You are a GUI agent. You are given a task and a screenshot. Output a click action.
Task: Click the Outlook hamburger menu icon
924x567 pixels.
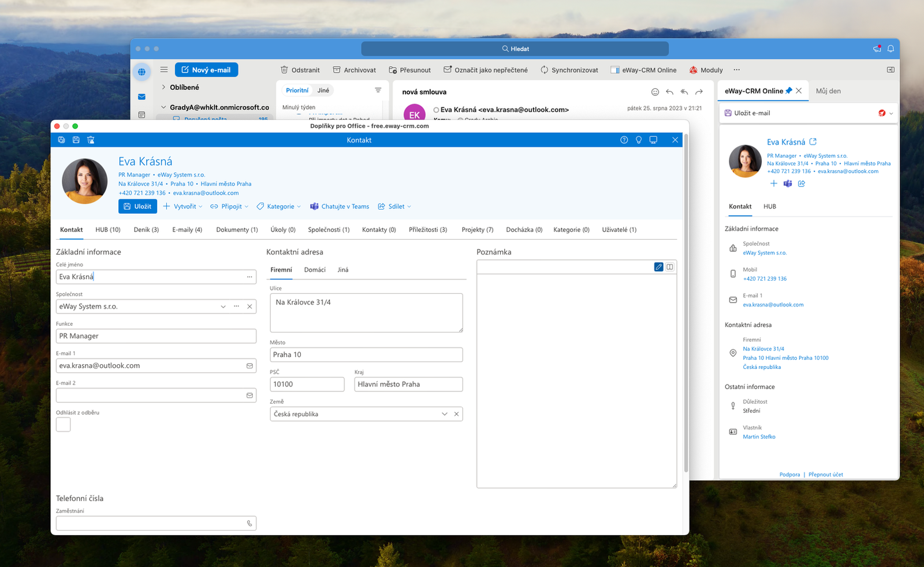(x=164, y=69)
